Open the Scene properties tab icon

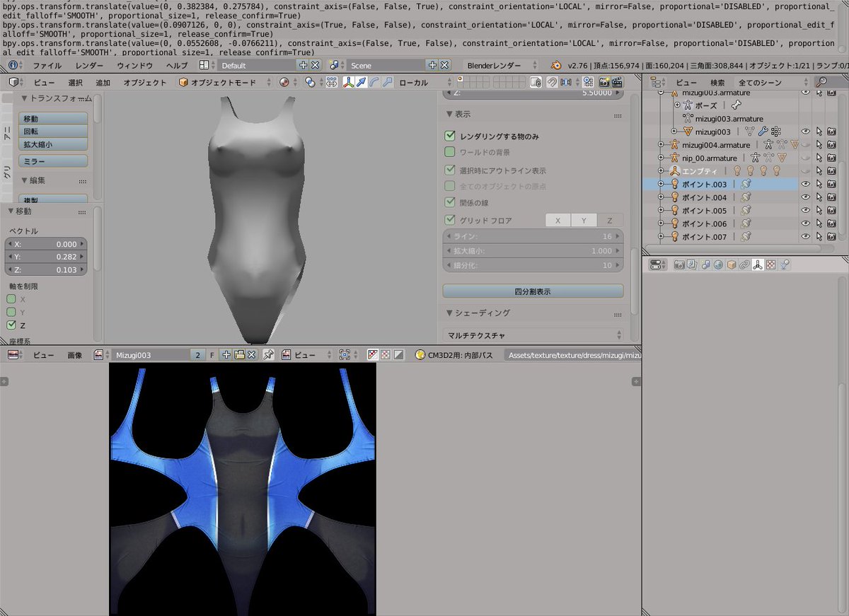[705, 265]
